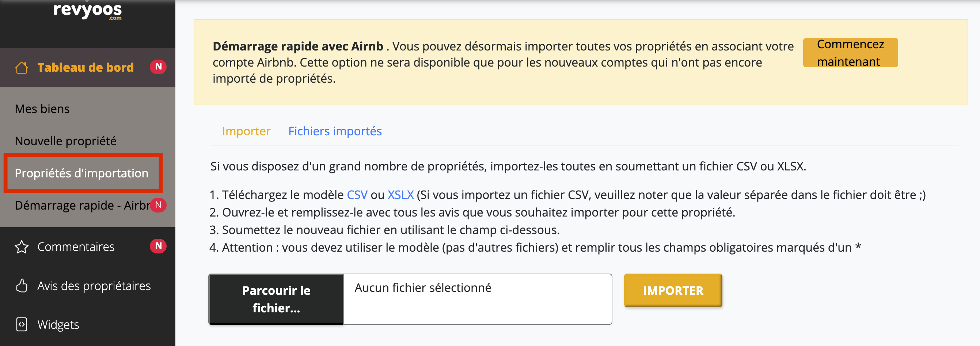Click the red N badge on Tableau de bord
Image resolution: width=980 pixels, height=346 pixels.
click(158, 67)
